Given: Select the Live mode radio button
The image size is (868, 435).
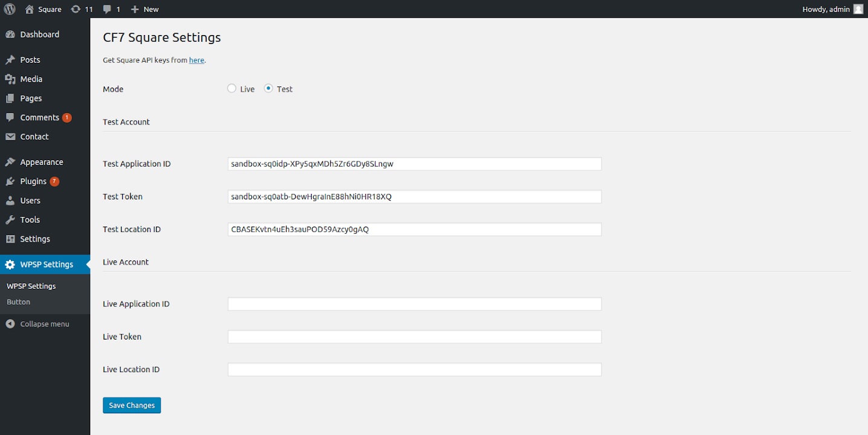Looking at the screenshot, I should [232, 89].
